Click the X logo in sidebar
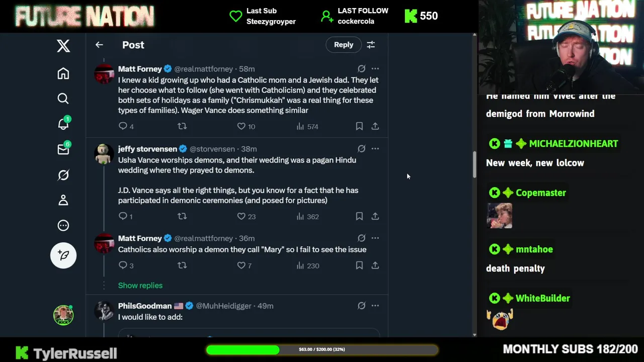The width and height of the screenshot is (644, 362). pos(63,46)
